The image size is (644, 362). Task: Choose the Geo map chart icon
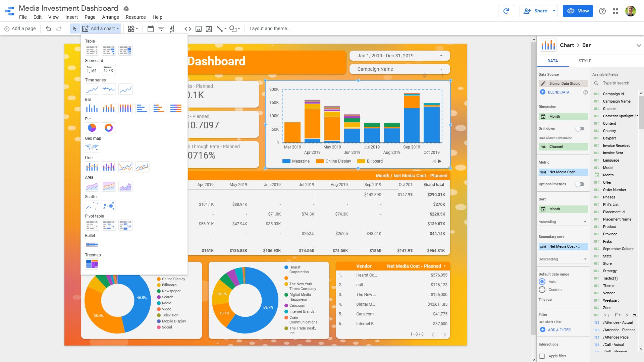coord(92,147)
